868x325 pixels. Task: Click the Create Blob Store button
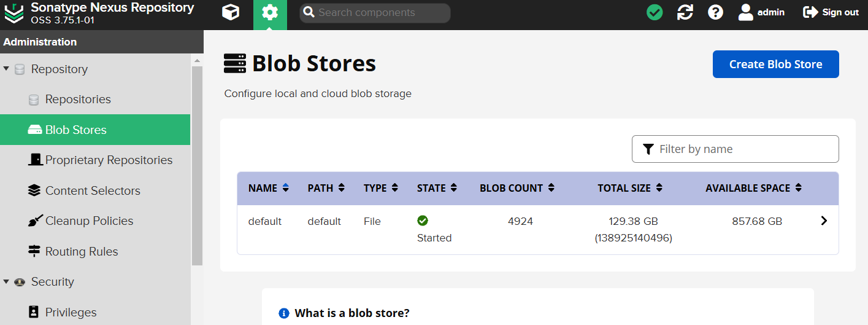tap(775, 65)
